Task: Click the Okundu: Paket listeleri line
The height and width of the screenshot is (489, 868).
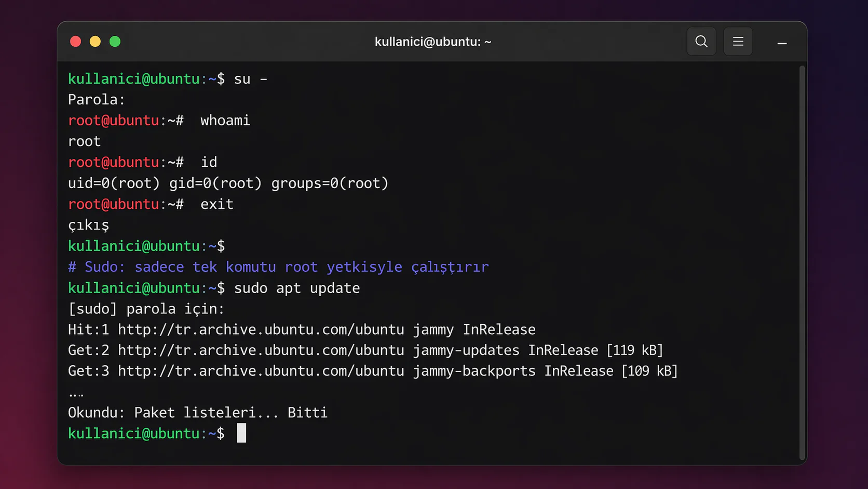Action: (197, 412)
